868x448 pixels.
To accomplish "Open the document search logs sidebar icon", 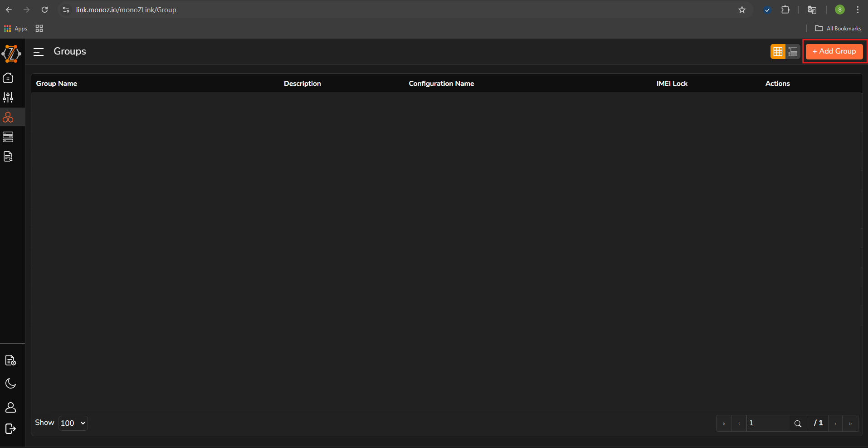I will 8,157.
